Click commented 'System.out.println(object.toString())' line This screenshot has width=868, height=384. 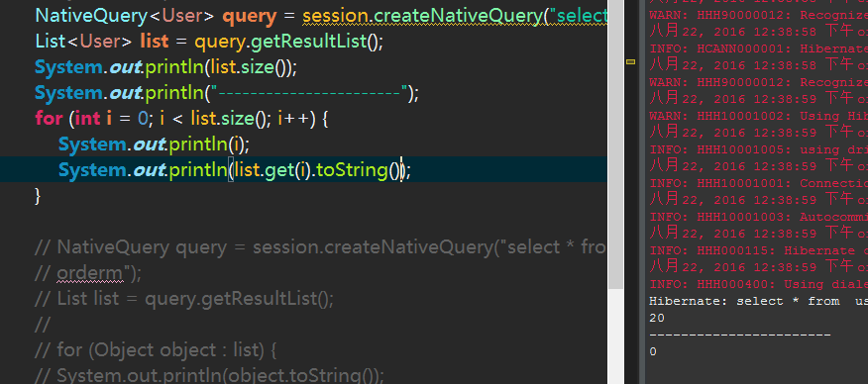[209, 375]
